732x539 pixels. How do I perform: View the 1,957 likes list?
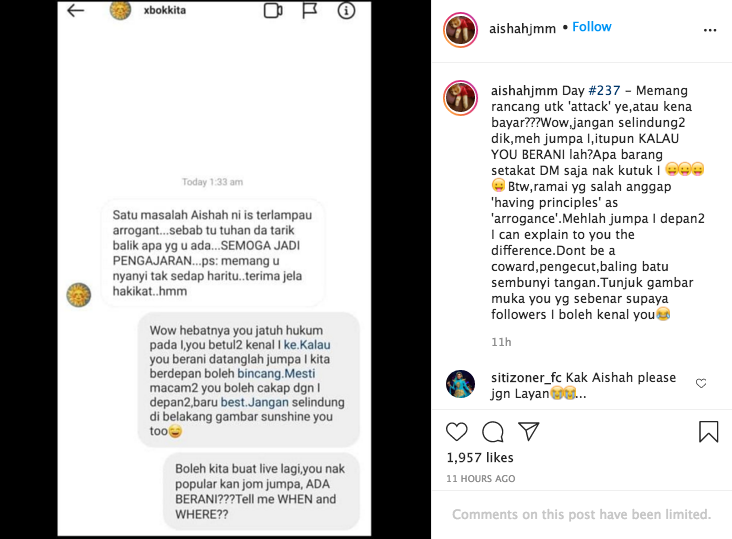pos(480,458)
